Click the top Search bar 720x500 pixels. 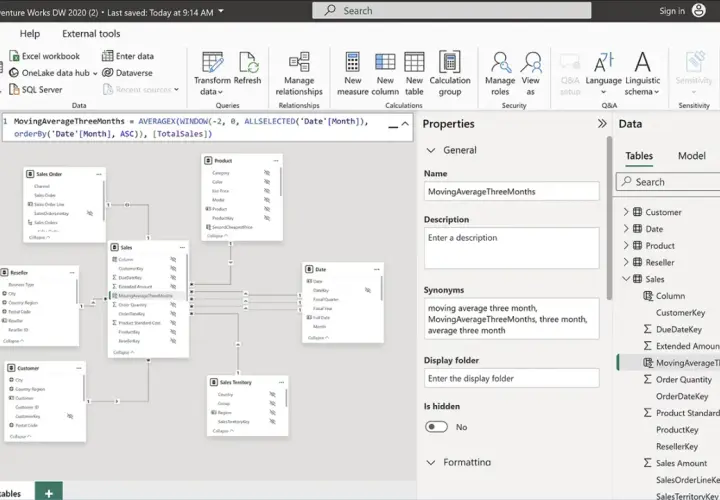(x=451, y=11)
